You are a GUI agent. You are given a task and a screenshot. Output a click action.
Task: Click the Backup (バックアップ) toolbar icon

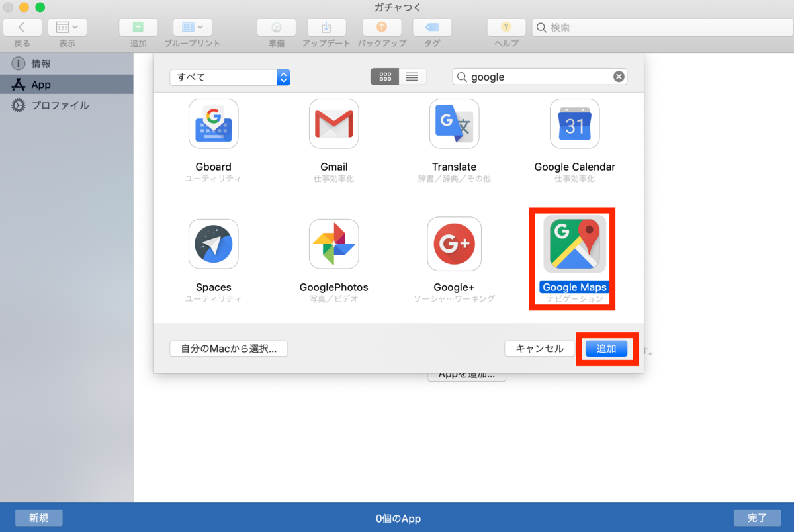point(382,27)
